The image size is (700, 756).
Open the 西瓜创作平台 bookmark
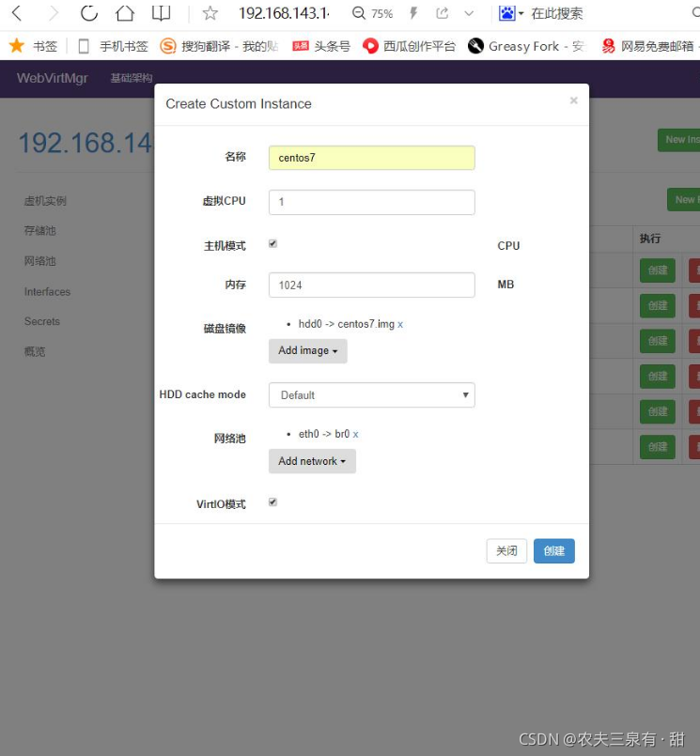pyautogui.click(x=409, y=46)
